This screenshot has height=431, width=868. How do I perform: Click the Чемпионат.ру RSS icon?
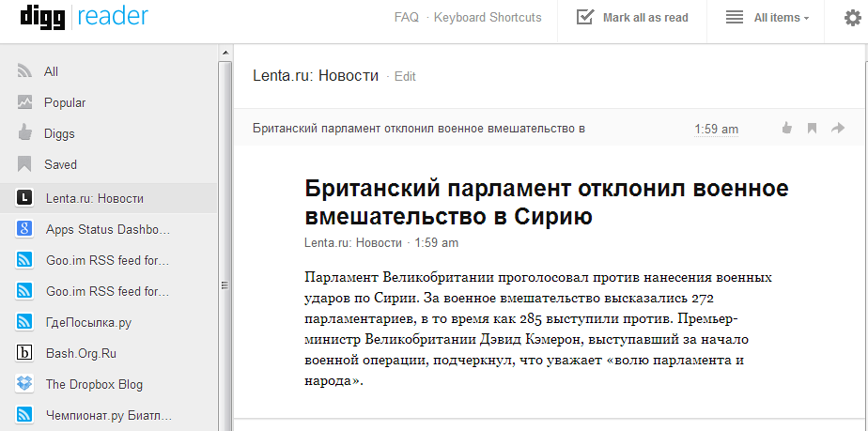24,415
